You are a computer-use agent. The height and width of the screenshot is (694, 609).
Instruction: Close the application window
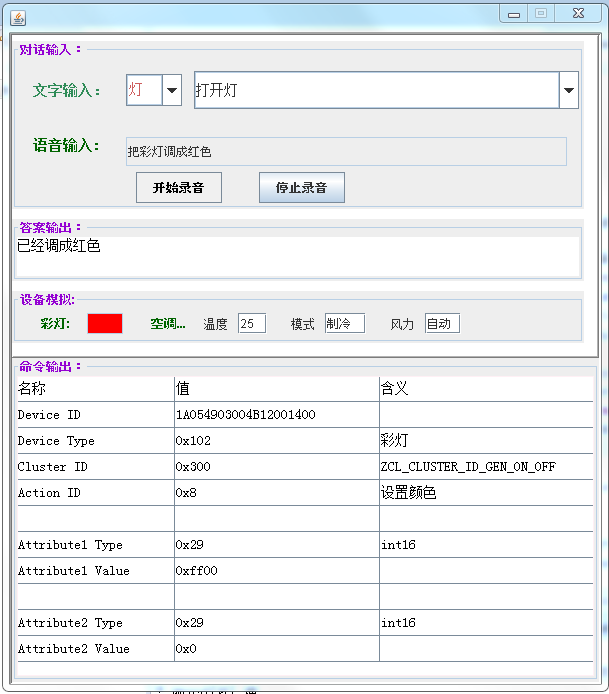tap(578, 14)
